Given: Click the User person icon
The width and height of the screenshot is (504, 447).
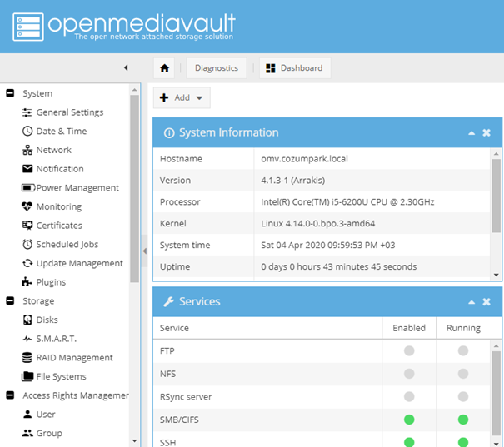Looking at the screenshot, I should (27, 415).
